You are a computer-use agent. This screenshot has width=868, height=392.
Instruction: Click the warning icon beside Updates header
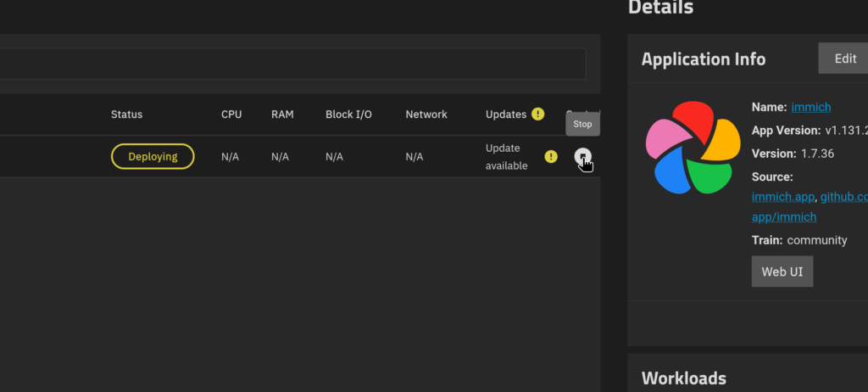click(x=537, y=114)
